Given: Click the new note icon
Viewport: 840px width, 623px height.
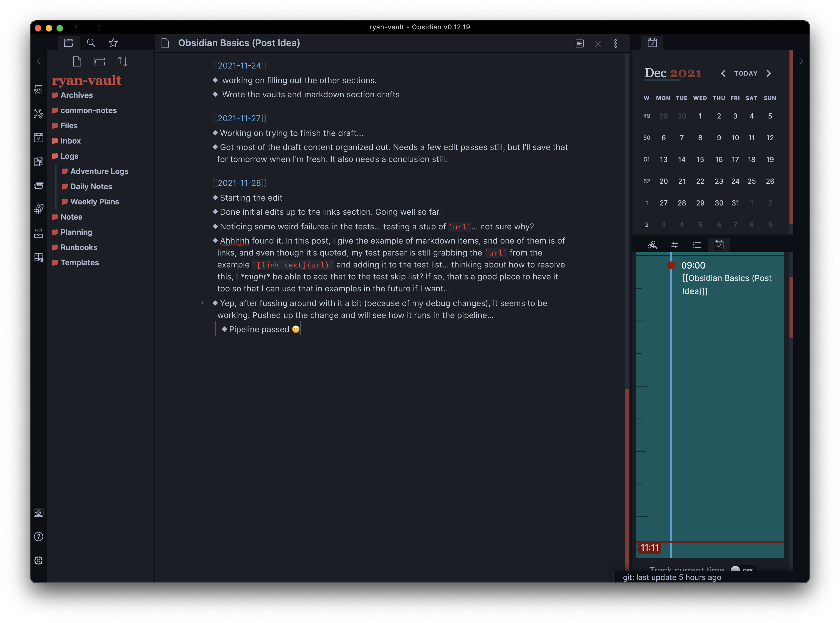Looking at the screenshot, I should coord(77,61).
